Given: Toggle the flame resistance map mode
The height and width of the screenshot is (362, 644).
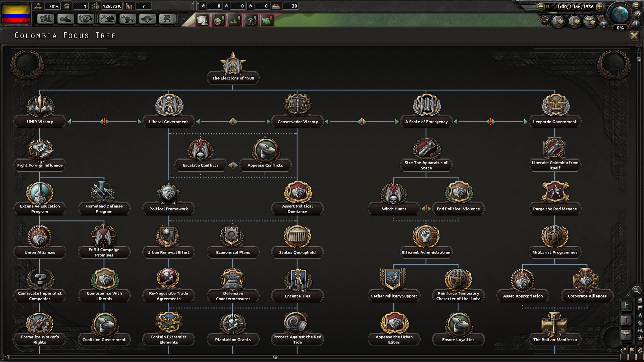Looking at the screenshot, I should click(640, 316).
